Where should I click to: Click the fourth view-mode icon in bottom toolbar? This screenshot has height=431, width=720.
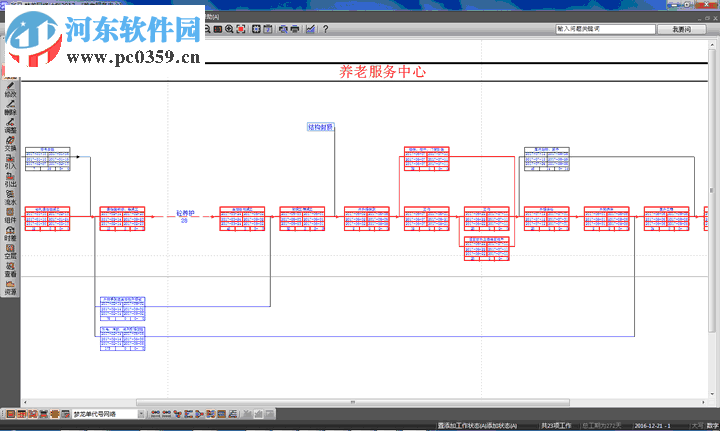coord(44,414)
